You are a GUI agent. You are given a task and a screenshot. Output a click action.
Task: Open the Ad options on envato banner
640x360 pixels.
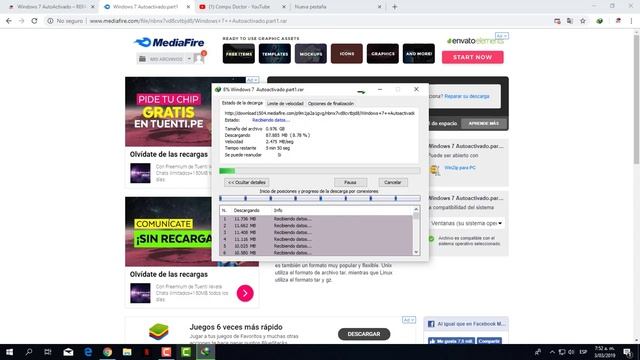[502, 36]
